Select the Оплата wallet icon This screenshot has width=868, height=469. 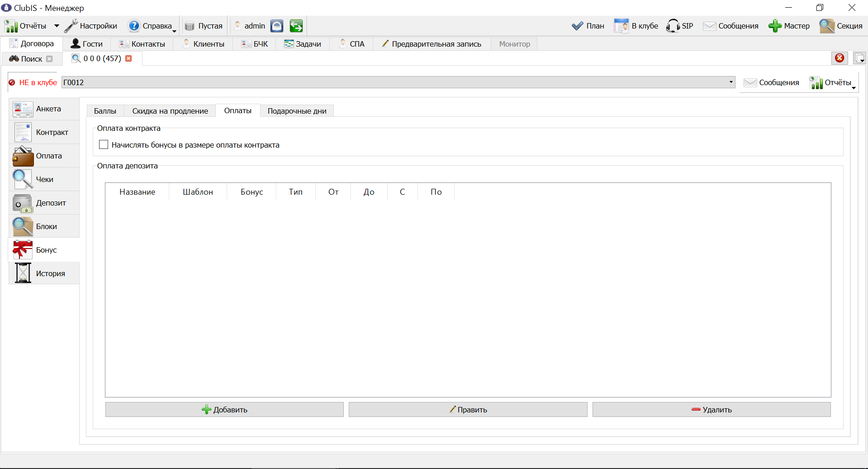[23, 156]
